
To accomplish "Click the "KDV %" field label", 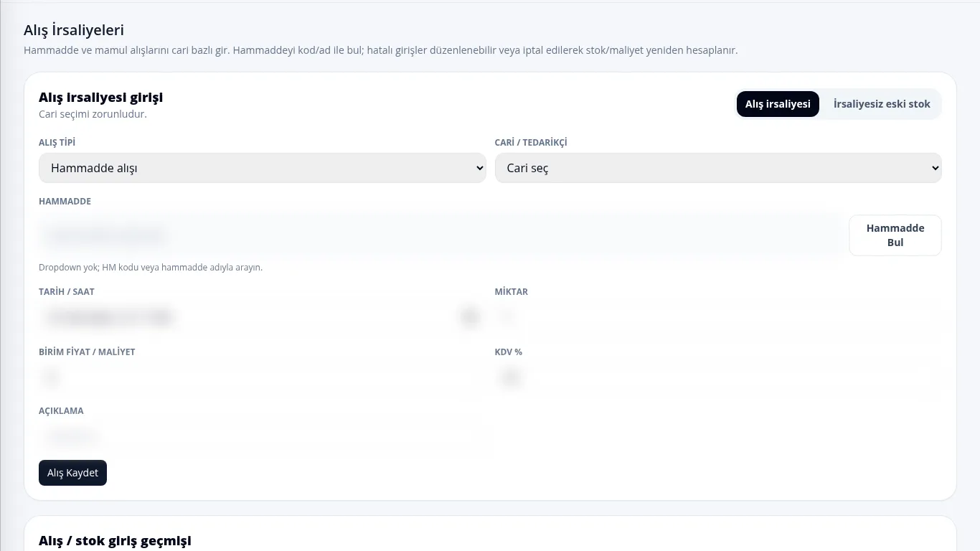I will coord(509,352).
